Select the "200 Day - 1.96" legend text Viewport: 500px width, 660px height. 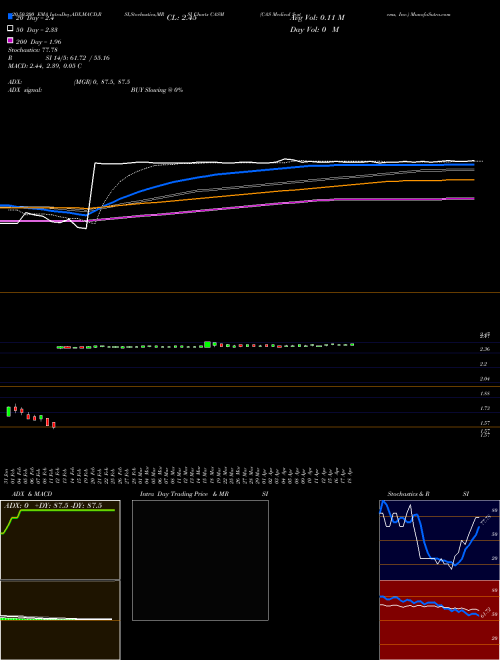coord(38,42)
